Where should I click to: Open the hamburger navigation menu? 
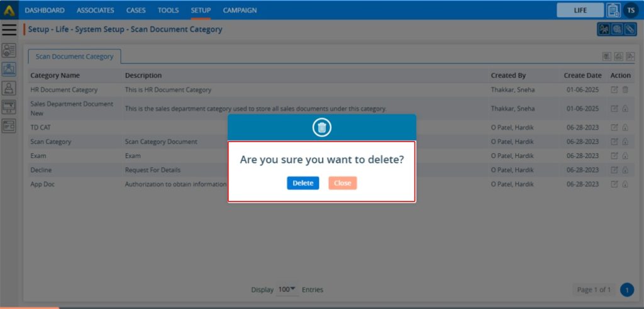9,30
